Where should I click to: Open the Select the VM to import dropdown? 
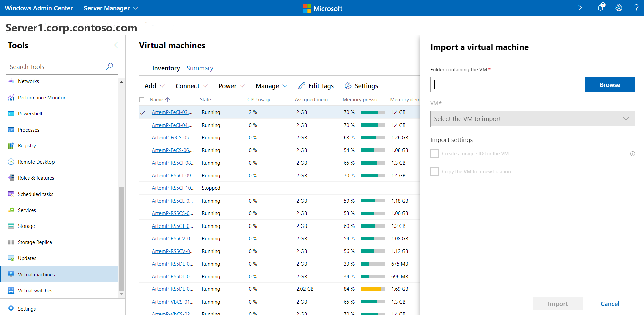532,118
